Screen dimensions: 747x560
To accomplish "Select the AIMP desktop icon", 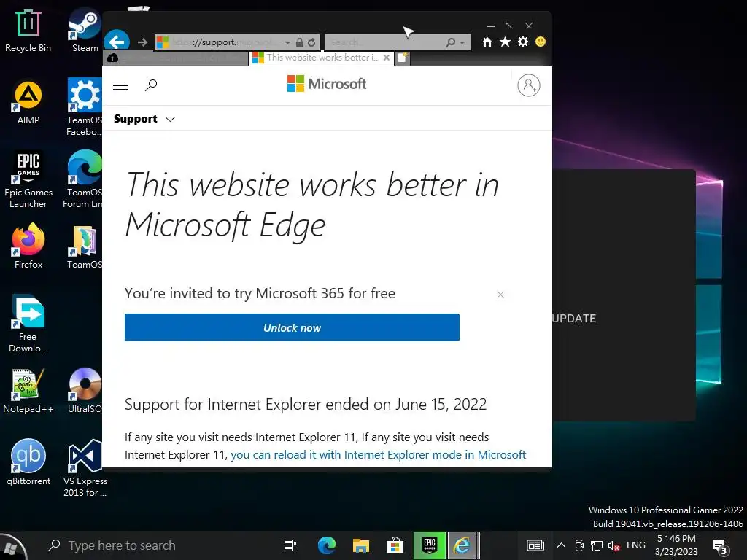I will click(x=28, y=103).
